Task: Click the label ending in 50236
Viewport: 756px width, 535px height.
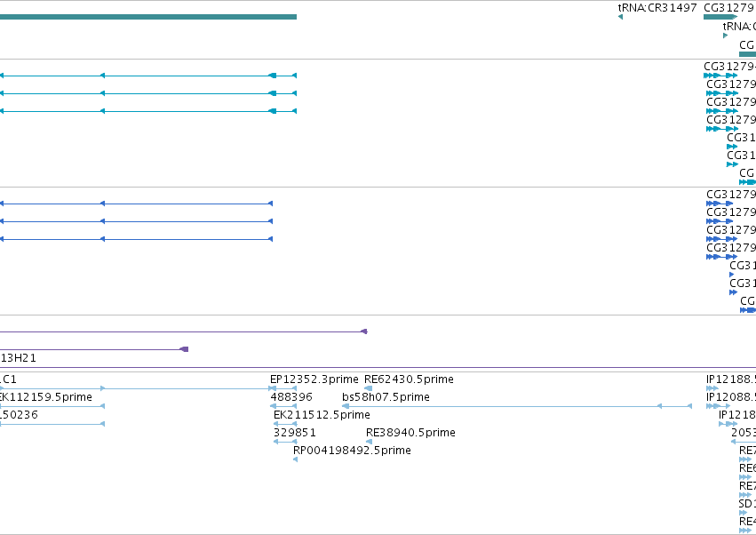Action: (19, 415)
